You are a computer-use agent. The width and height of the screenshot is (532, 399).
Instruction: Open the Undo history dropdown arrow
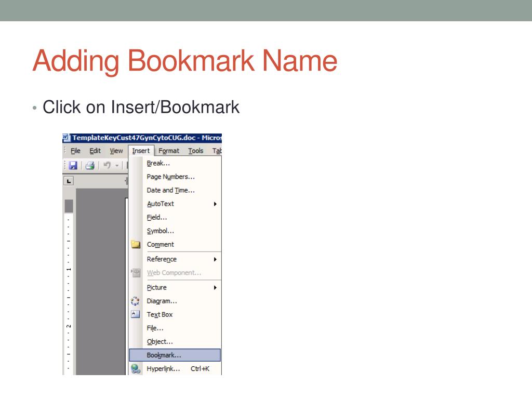(117, 166)
